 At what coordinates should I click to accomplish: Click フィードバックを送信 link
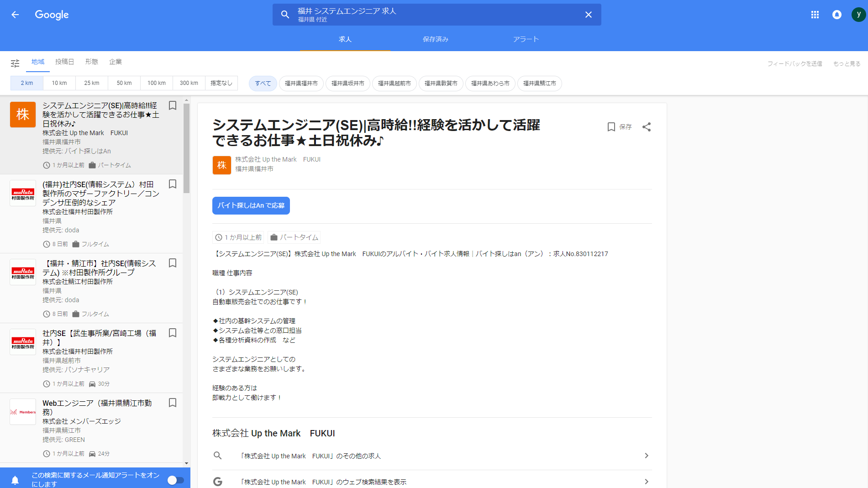pyautogui.click(x=794, y=64)
